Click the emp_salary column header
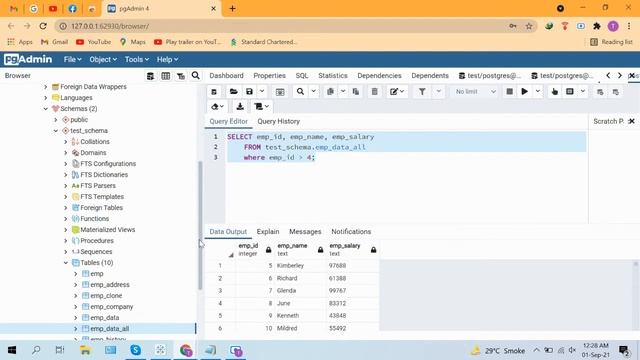640x360 pixels. click(353, 249)
